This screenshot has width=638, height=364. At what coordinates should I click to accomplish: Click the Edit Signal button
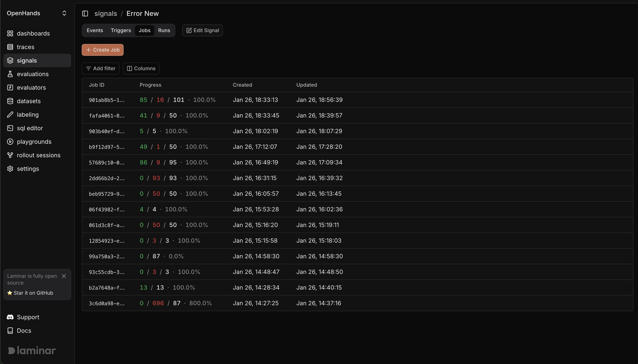[x=202, y=30]
